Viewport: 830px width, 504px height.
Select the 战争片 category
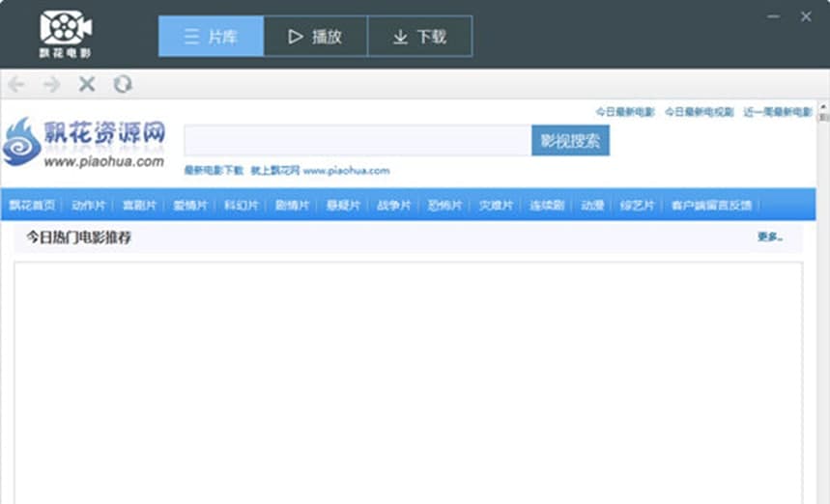point(394,206)
